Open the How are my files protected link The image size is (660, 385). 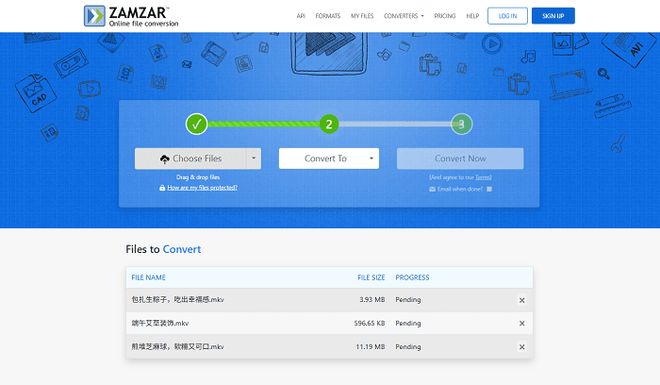coord(202,188)
